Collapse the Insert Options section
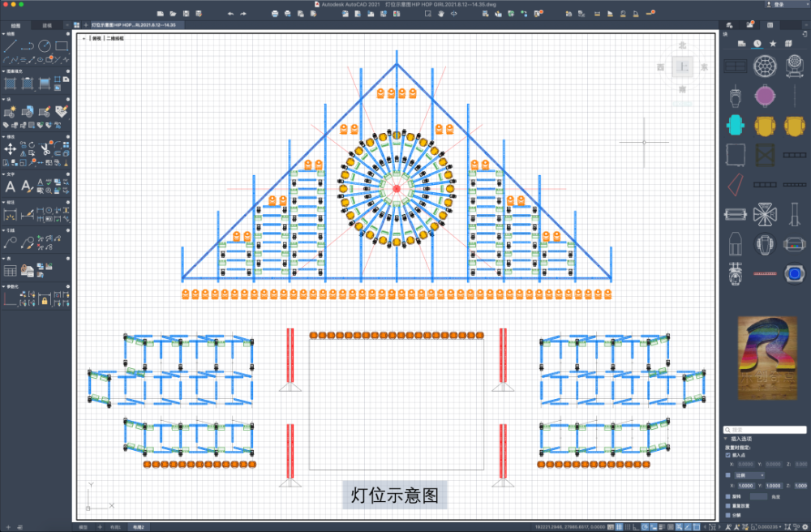 [726, 439]
